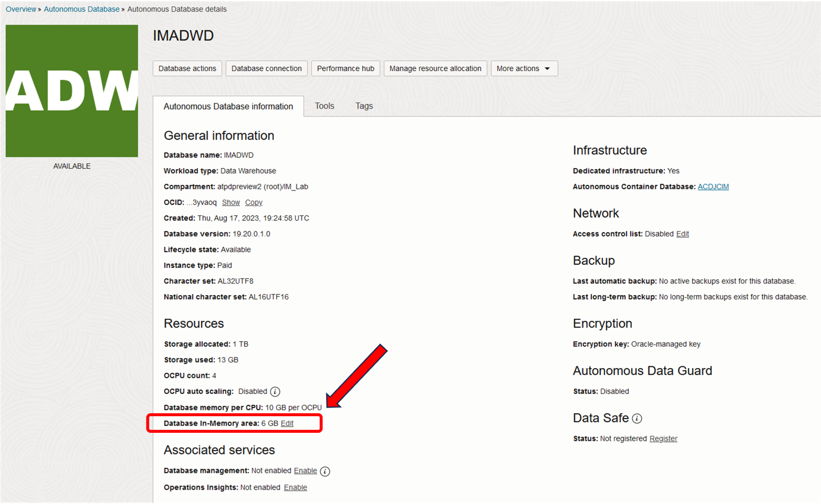
Task: Click the Lifecycle state Available value
Action: point(236,250)
